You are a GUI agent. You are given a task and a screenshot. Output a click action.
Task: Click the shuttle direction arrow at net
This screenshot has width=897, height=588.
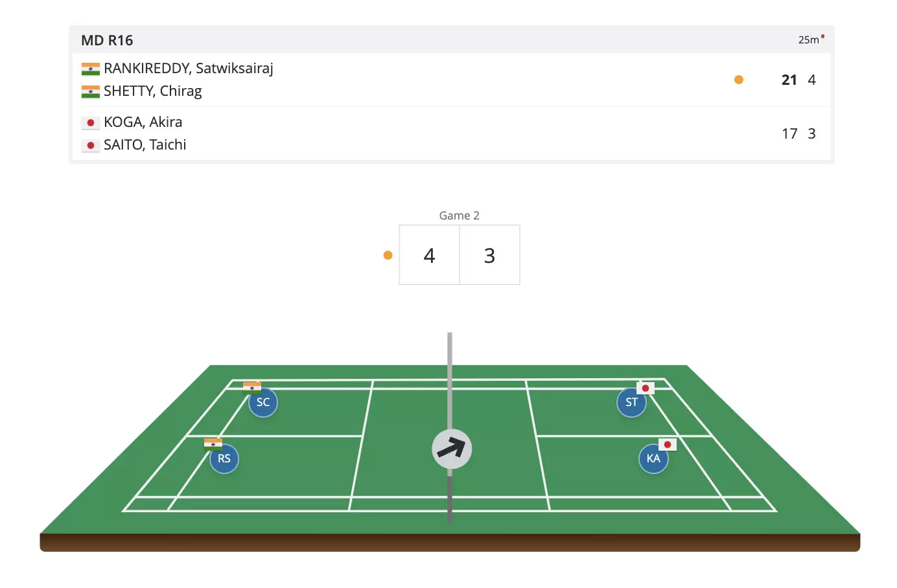click(452, 448)
